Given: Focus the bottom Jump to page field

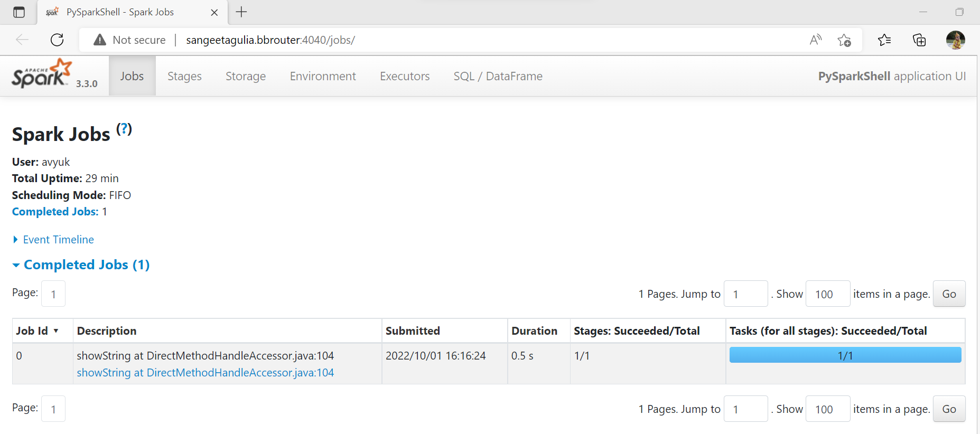Looking at the screenshot, I should tap(745, 409).
